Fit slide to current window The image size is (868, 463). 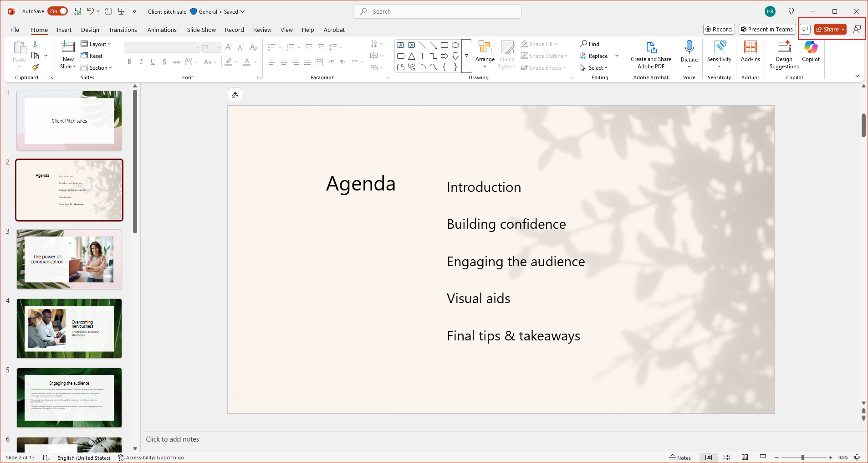857,458
